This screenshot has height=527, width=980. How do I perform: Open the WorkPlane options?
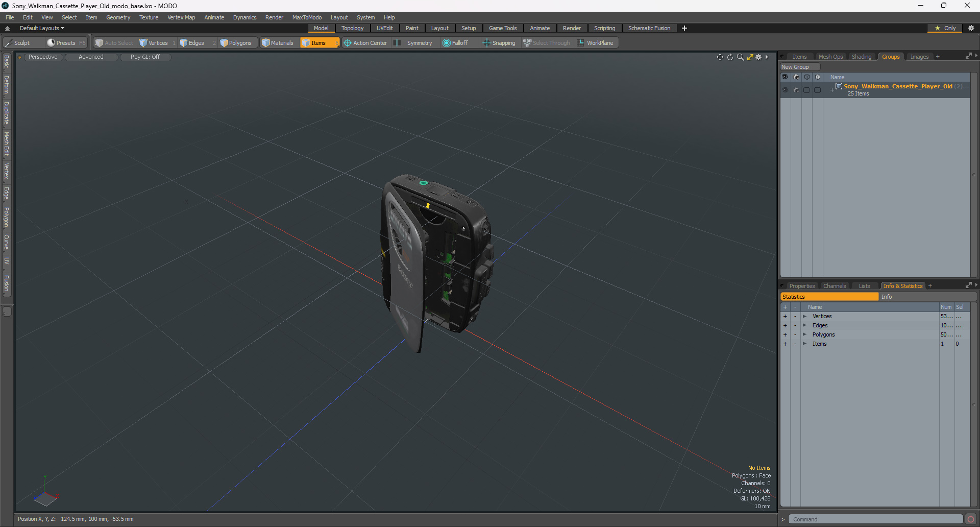point(596,43)
